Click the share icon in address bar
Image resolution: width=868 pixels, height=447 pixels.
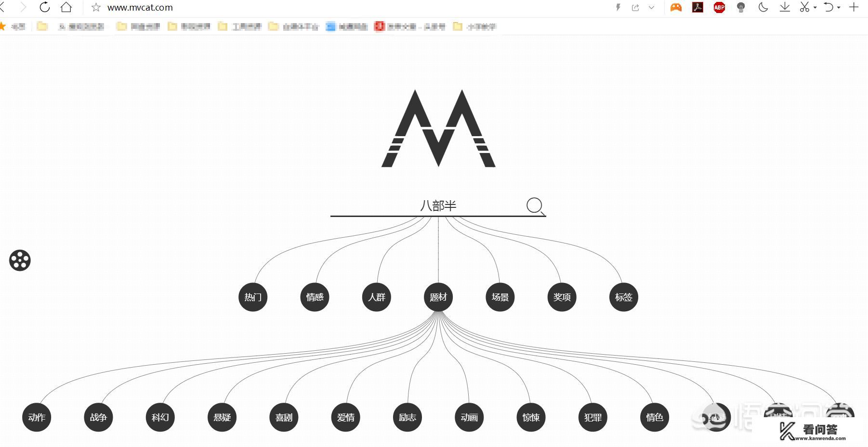pyautogui.click(x=635, y=7)
